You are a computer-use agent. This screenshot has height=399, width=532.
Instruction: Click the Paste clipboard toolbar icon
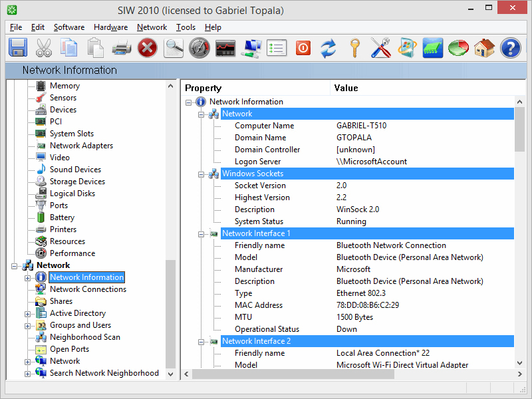pyautogui.click(x=95, y=48)
